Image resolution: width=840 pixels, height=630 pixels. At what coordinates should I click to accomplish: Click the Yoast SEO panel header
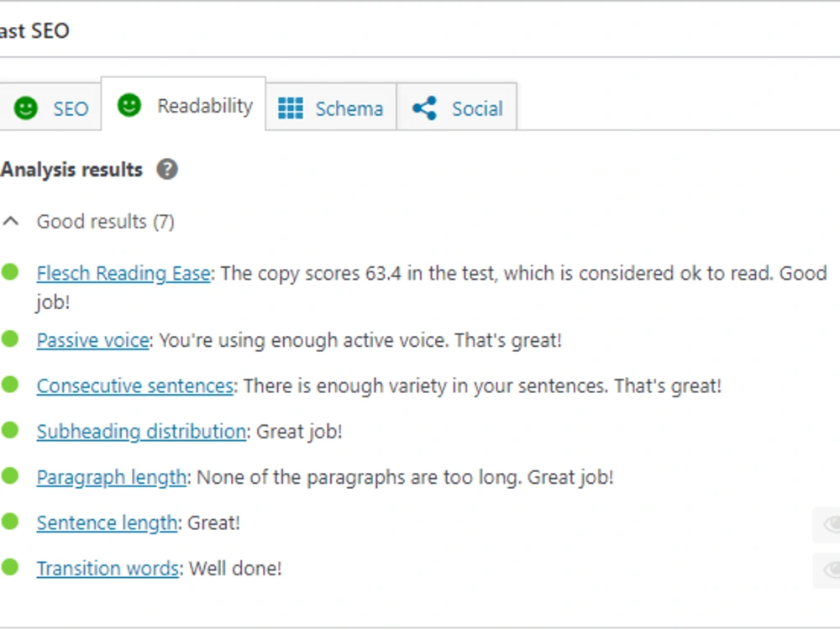click(x=420, y=30)
